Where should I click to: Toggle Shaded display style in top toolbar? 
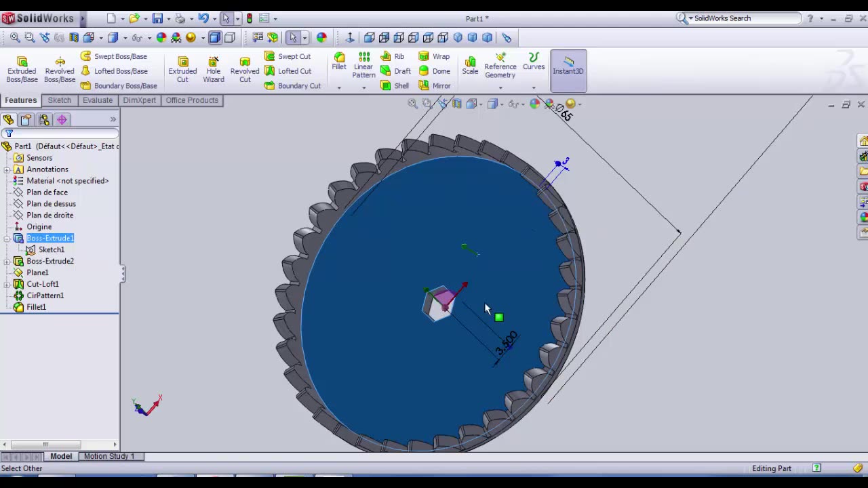230,38
